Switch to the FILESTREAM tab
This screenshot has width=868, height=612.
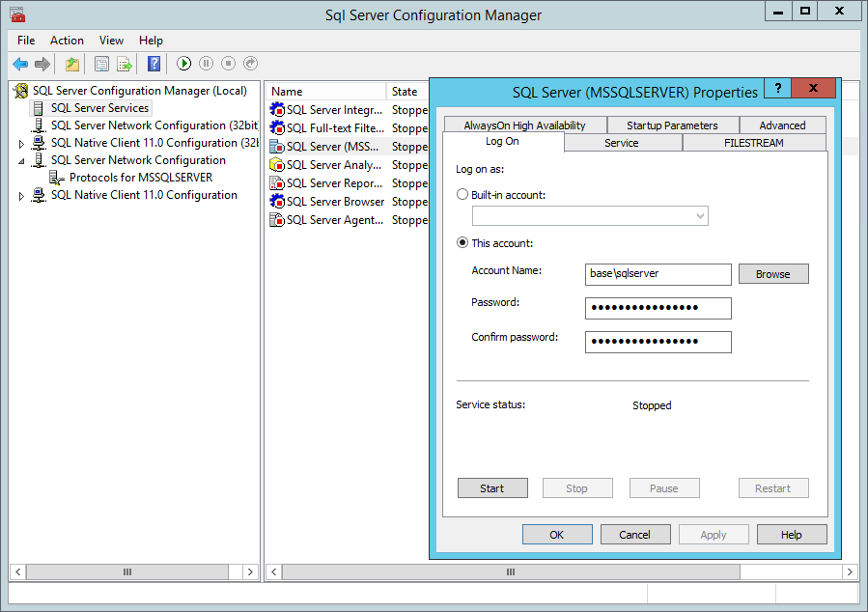point(754,143)
